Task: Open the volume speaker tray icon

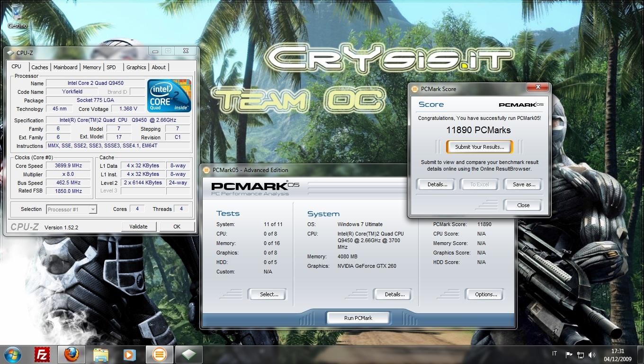Action: 592,355
